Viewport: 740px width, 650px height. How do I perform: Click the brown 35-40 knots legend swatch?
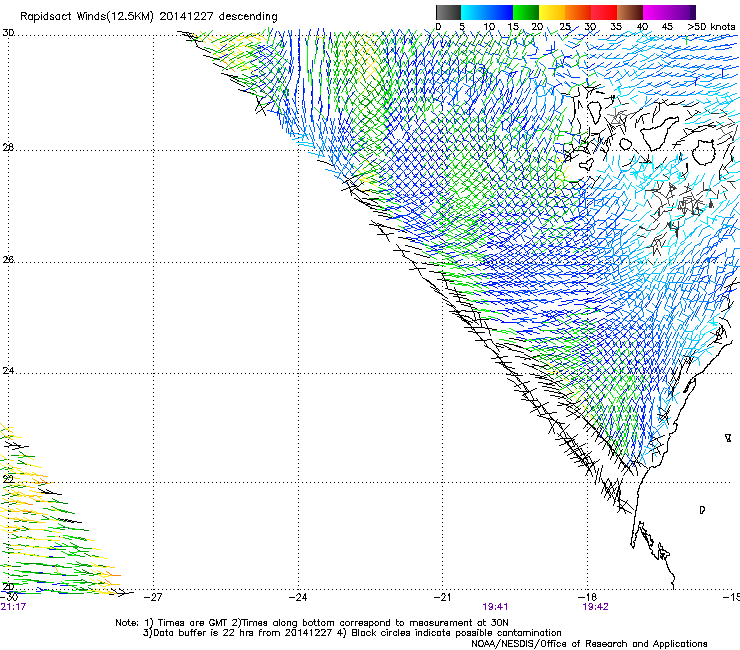pyautogui.click(x=630, y=12)
